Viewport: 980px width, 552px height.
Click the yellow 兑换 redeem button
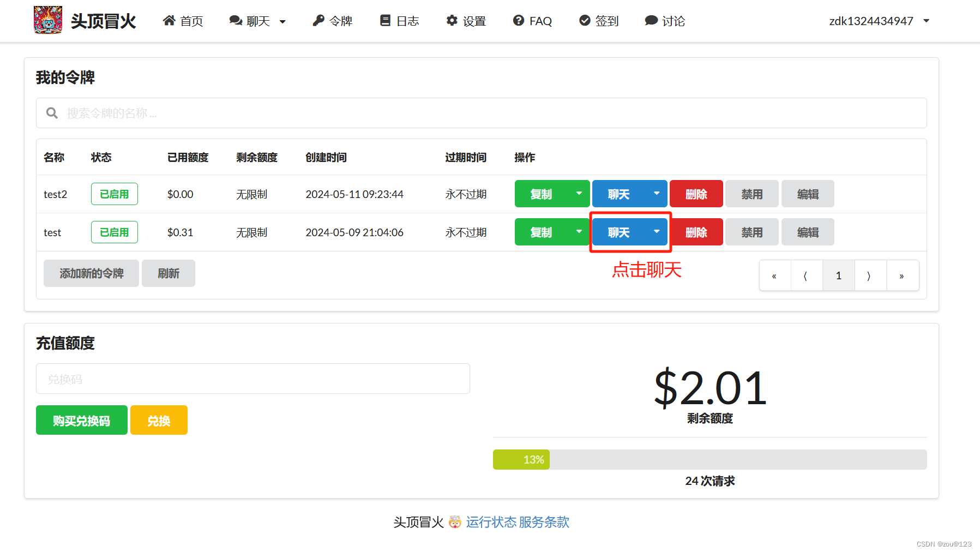[159, 420]
